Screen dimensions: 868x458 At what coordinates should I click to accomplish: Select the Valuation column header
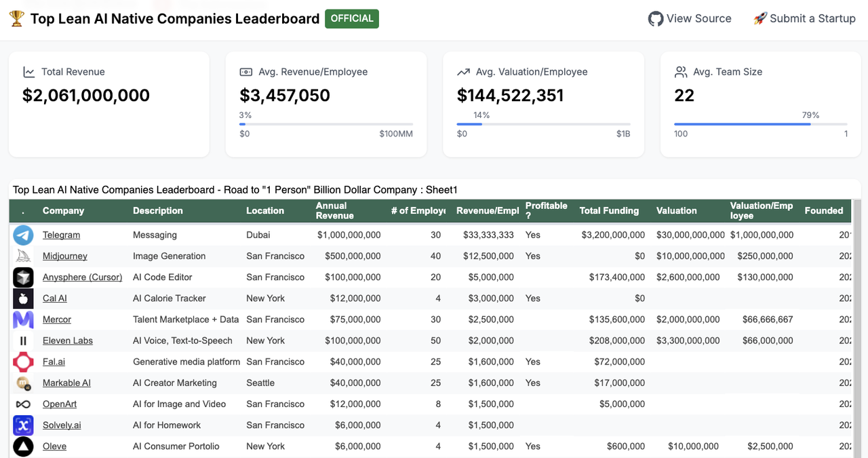click(677, 210)
